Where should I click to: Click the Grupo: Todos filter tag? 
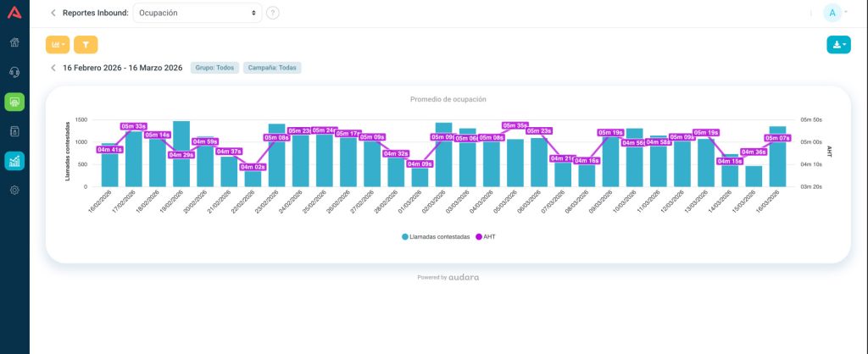tap(214, 68)
